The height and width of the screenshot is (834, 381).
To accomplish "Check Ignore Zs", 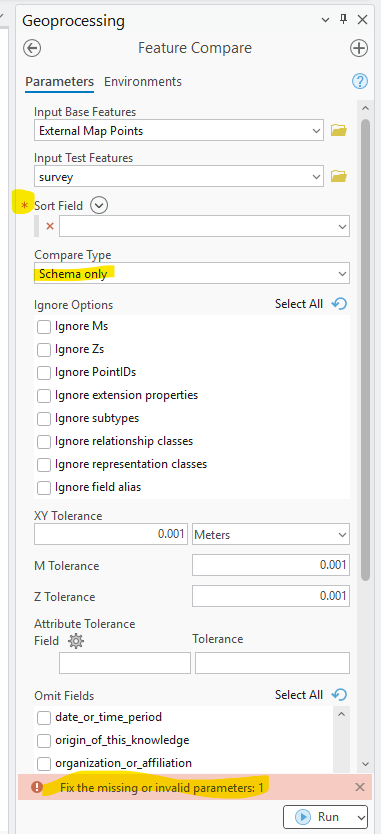I will coord(44,349).
